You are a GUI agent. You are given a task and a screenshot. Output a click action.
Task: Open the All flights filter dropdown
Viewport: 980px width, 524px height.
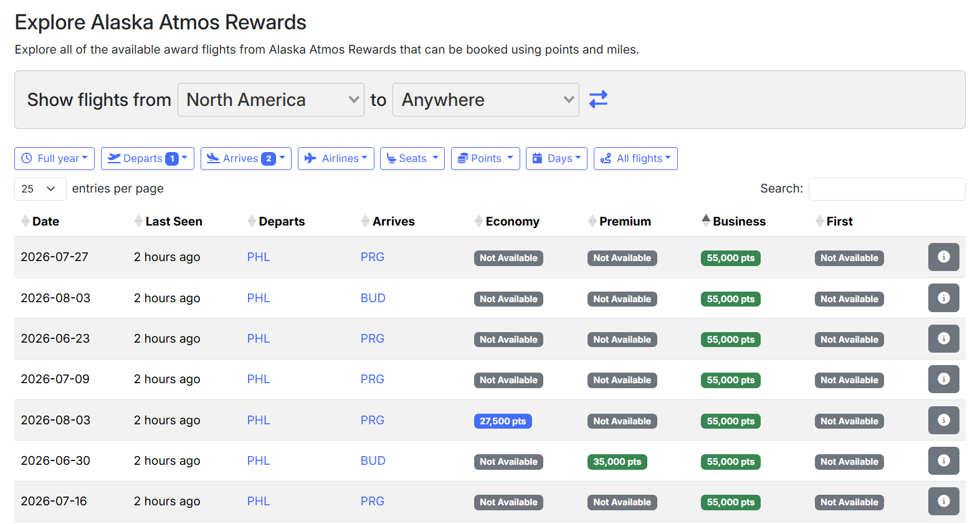pos(635,158)
